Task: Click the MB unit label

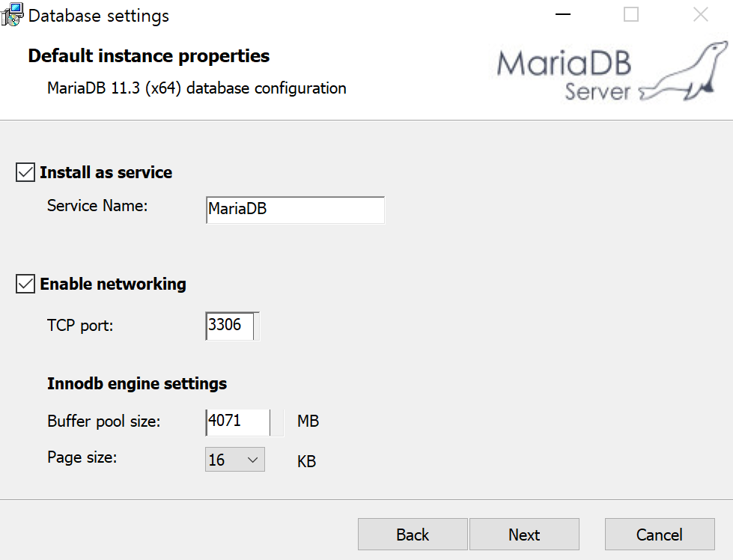Action: tap(308, 421)
